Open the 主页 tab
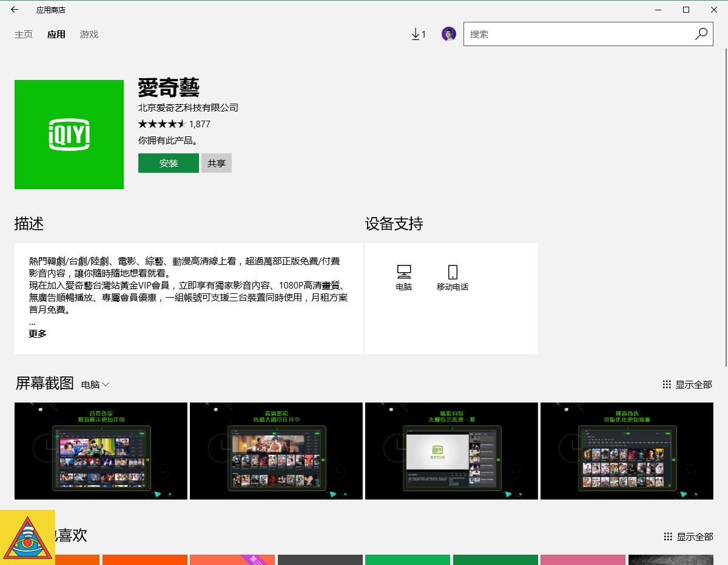 pos(24,35)
